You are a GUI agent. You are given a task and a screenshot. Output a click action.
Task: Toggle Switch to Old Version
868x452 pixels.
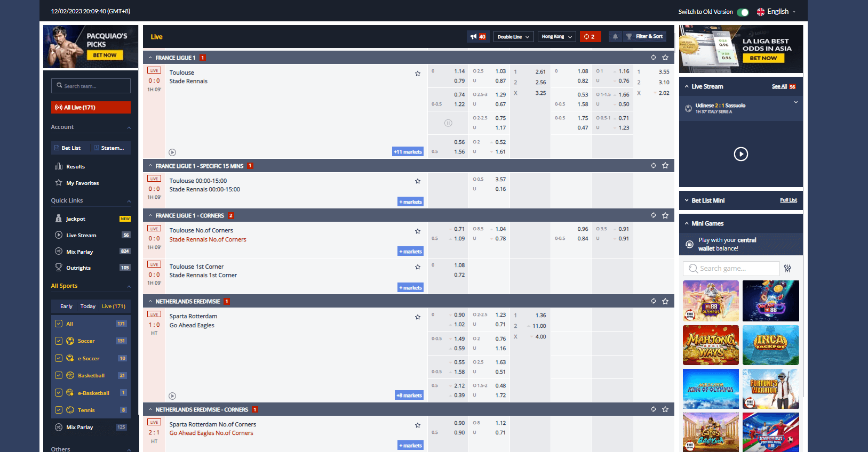coord(743,12)
